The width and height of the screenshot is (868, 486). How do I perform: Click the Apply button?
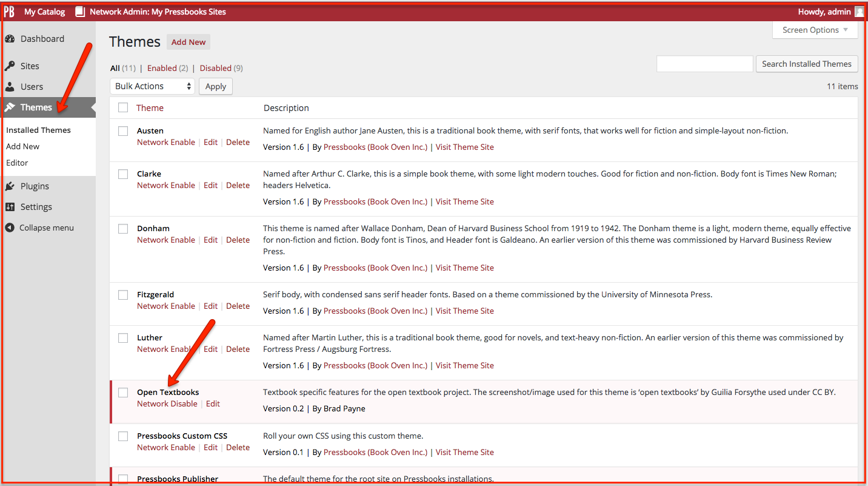(x=216, y=86)
